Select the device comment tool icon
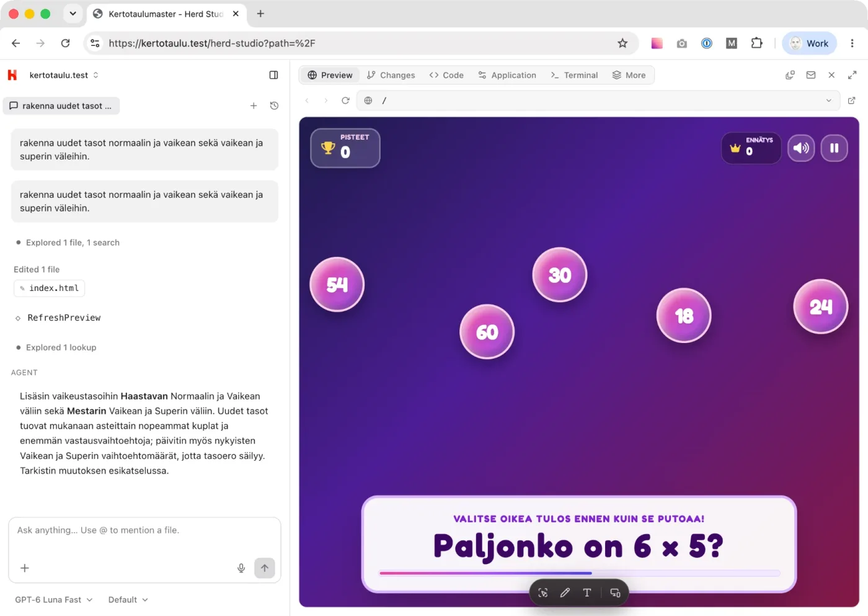Image resolution: width=868 pixels, height=616 pixels. pos(615,592)
